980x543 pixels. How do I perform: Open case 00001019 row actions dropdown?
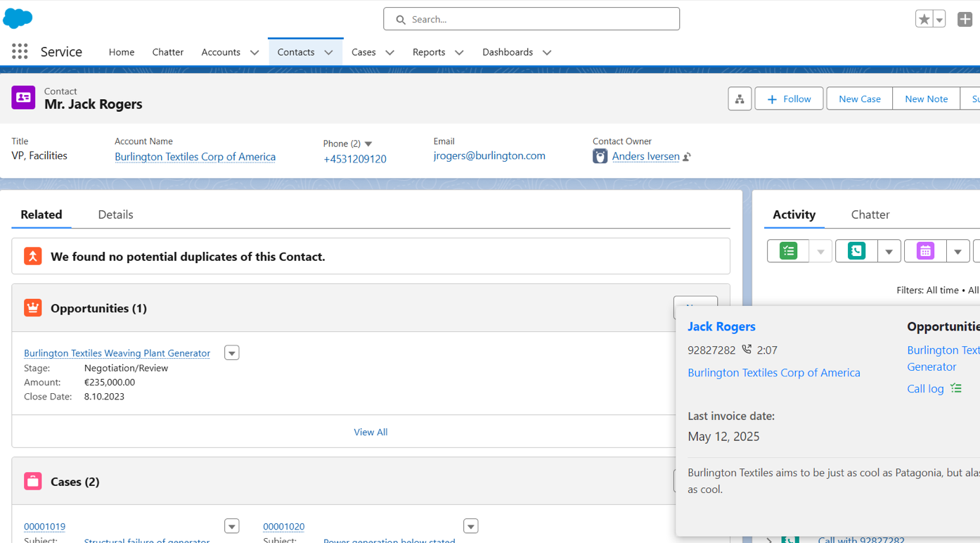pyautogui.click(x=232, y=526)
